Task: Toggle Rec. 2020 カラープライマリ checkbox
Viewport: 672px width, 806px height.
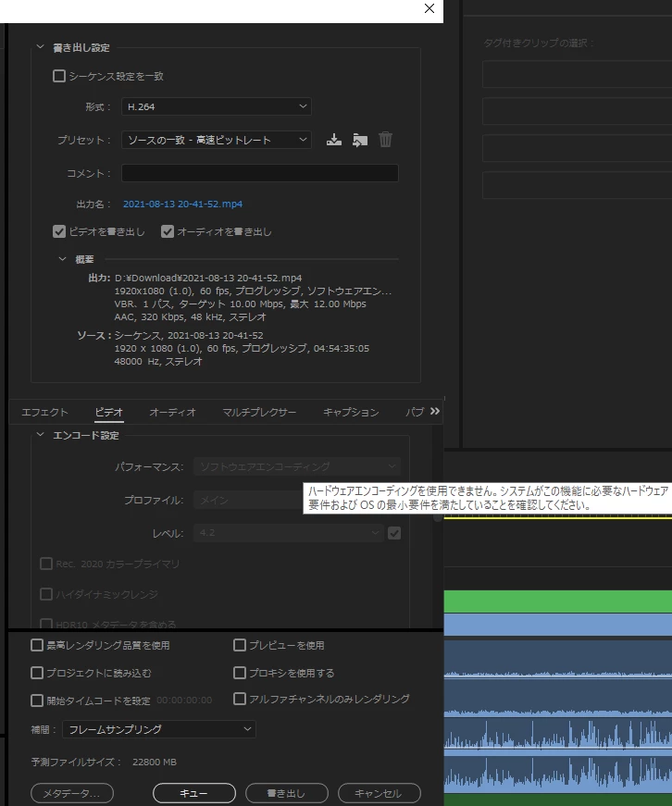Action: point(46,564)
